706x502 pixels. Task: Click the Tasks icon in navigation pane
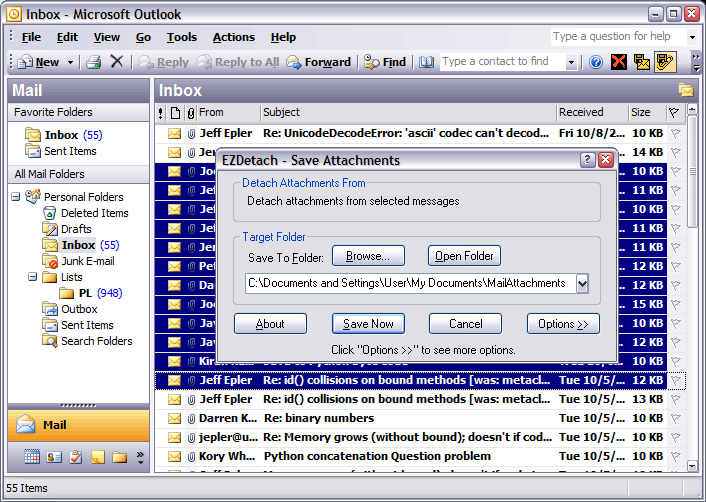click(76, 457)
